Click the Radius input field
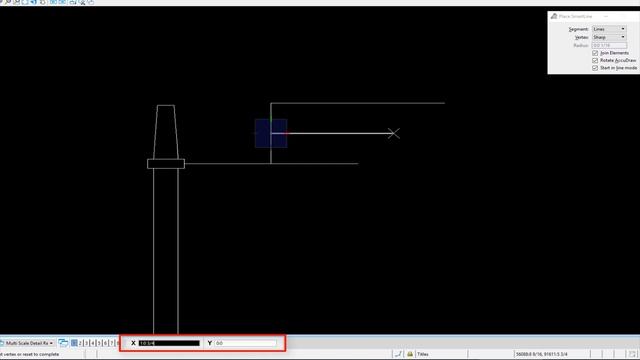The width and height of the screenshot is (640, 360). click(609, 45)
